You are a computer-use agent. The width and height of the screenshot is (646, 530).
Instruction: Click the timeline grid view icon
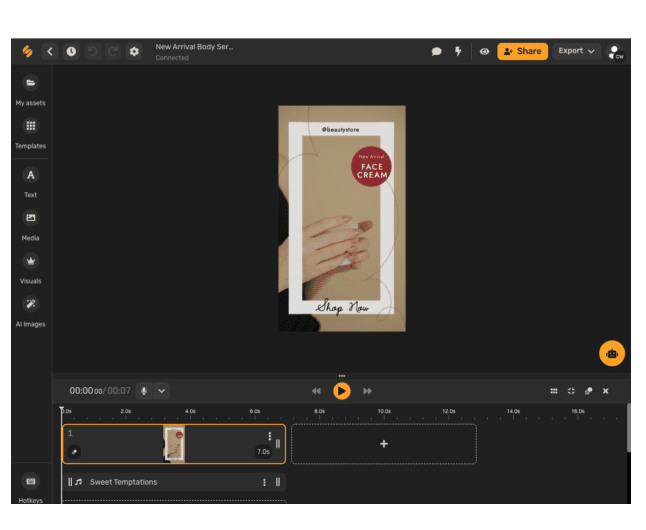click(x=554, y=391)
